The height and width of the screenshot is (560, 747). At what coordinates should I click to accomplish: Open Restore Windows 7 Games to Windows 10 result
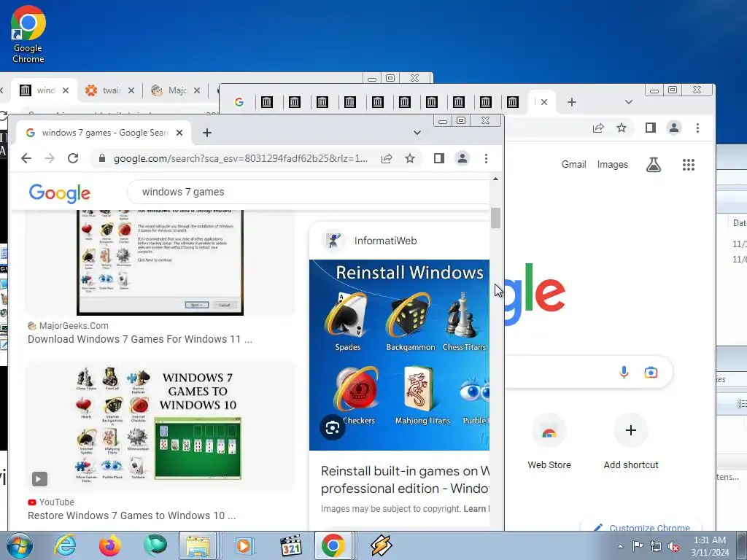click(131, 516)
